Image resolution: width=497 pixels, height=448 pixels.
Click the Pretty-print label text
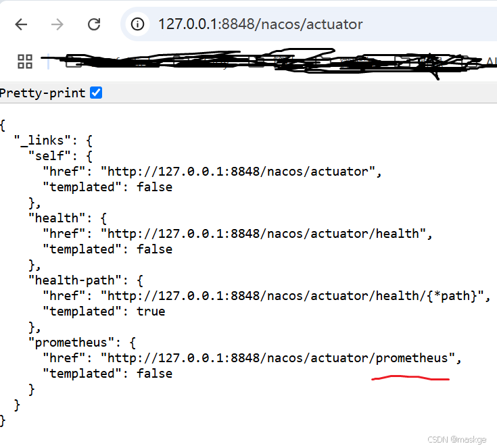point(43,93)
